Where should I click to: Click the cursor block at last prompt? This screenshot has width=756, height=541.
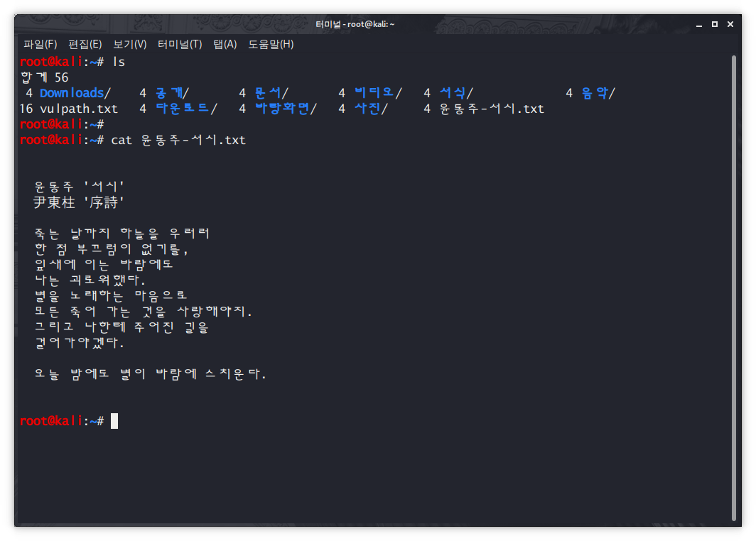coord(114,421)
